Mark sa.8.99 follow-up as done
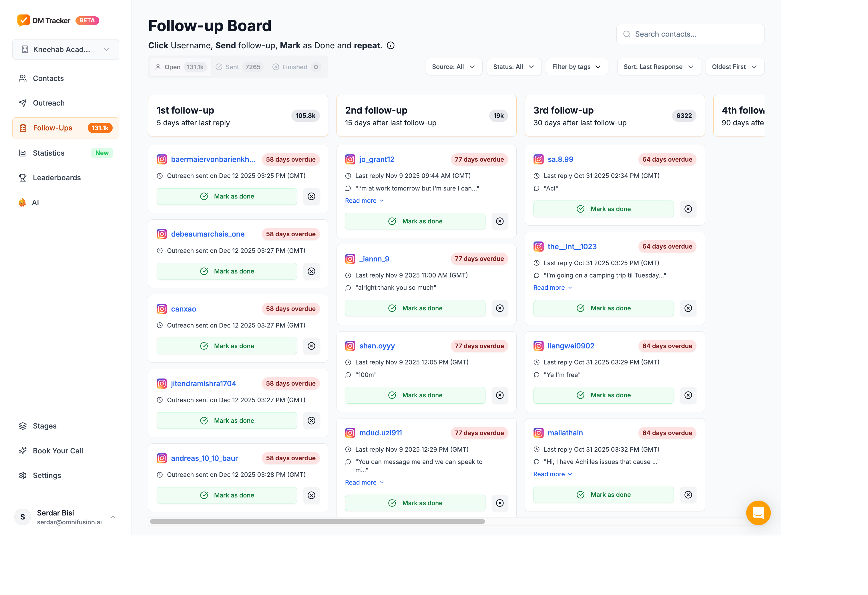The image size is (868, 595). [603, 209]
